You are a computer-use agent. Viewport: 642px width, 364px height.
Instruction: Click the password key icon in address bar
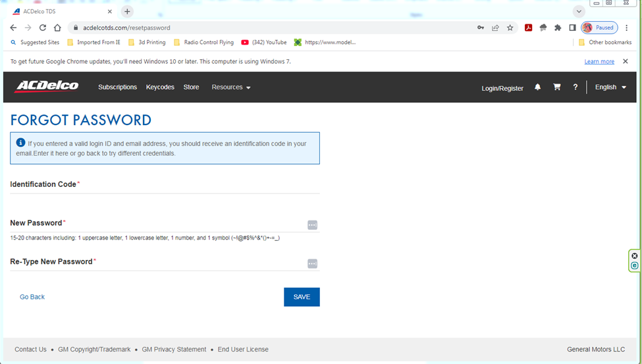pos(481,28)
